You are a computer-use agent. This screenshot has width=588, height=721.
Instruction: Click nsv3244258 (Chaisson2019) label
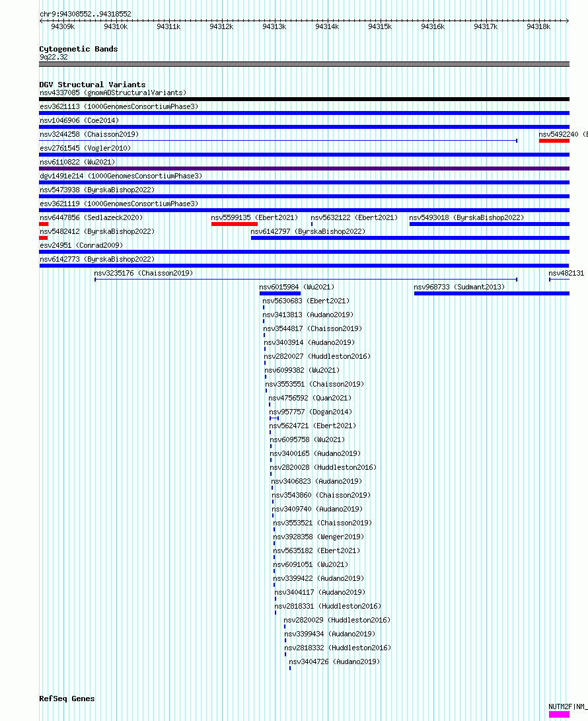click(x=89, y=134)
